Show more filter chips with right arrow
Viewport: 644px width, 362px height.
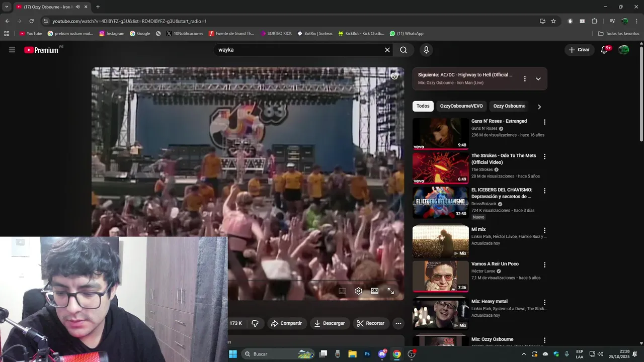click(539, 107)
